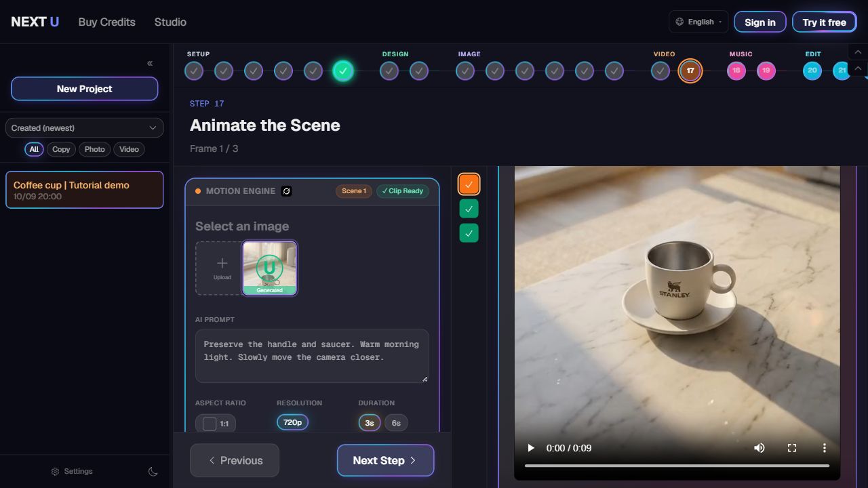Show only Copy projects
868x488 pixels.
61,149
